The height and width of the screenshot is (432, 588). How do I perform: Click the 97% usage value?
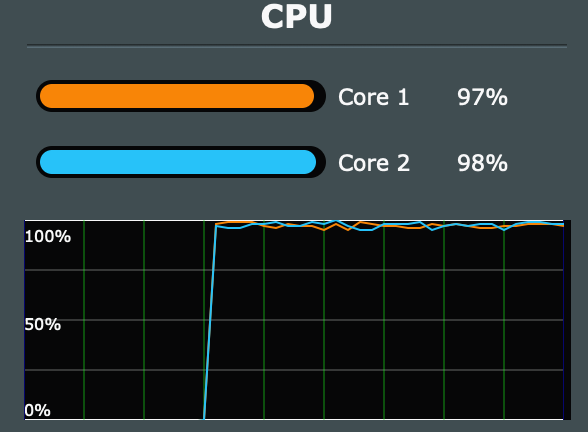click(x=482, y=97)
